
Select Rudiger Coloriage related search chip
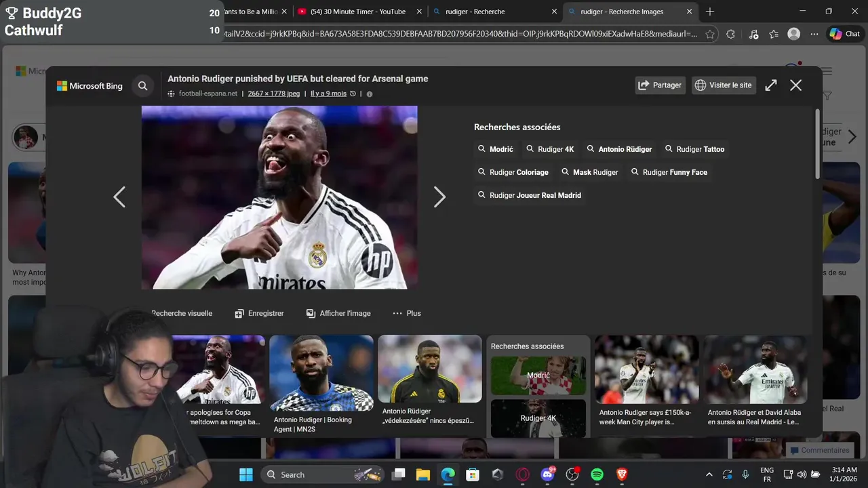point(513,172)
